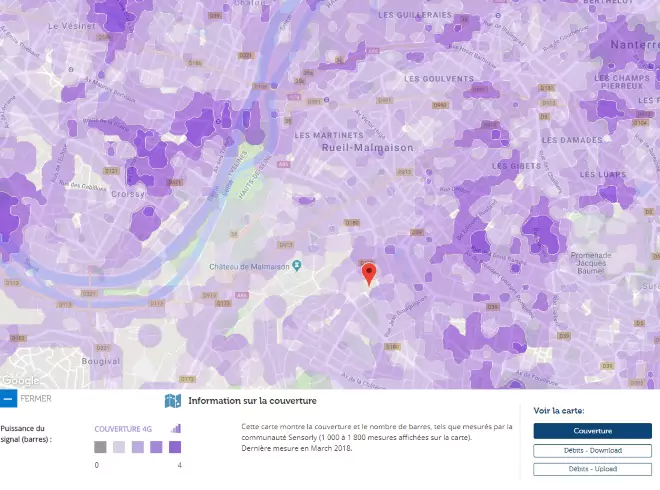Click the gray no-signal legend swatch
This screenshot has width=660, height=490.
point(101,447)
